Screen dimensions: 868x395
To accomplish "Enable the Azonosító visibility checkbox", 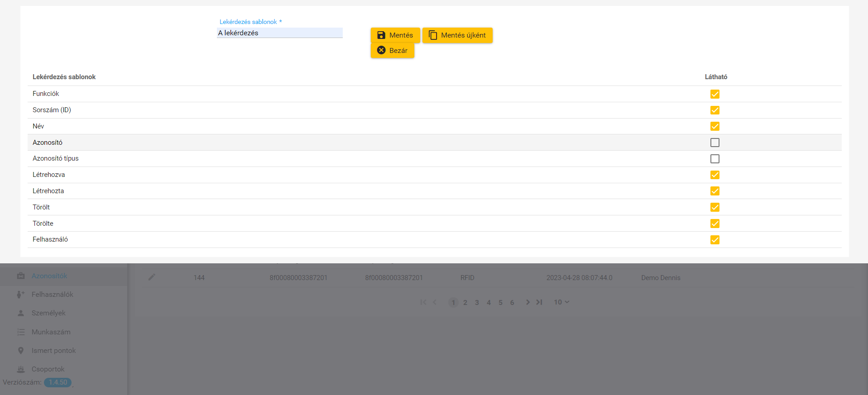I will (715, 143).
